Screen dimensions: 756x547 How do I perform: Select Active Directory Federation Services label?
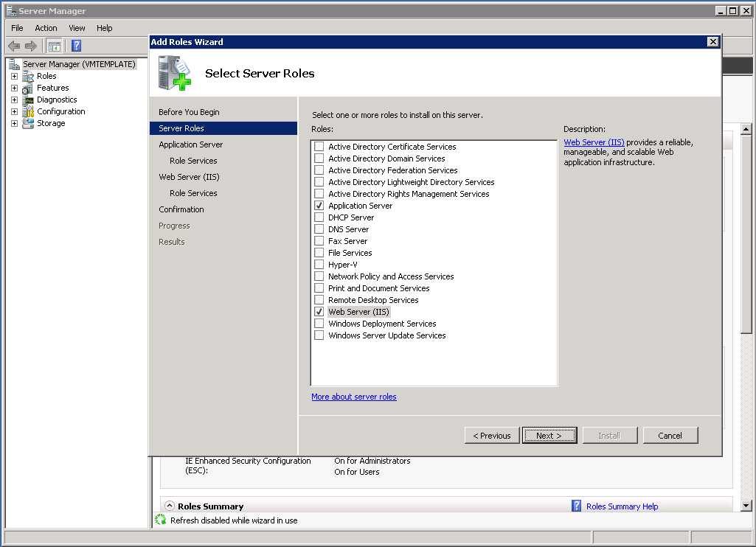tap(393, 170)
